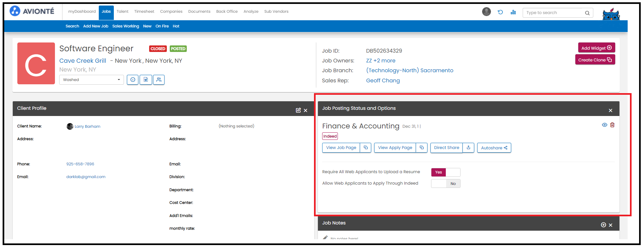The height and width of the screenshot is (248, 644).
Task: Click the darklab@gmail.com email link
Action: click(x=86, y=177)
